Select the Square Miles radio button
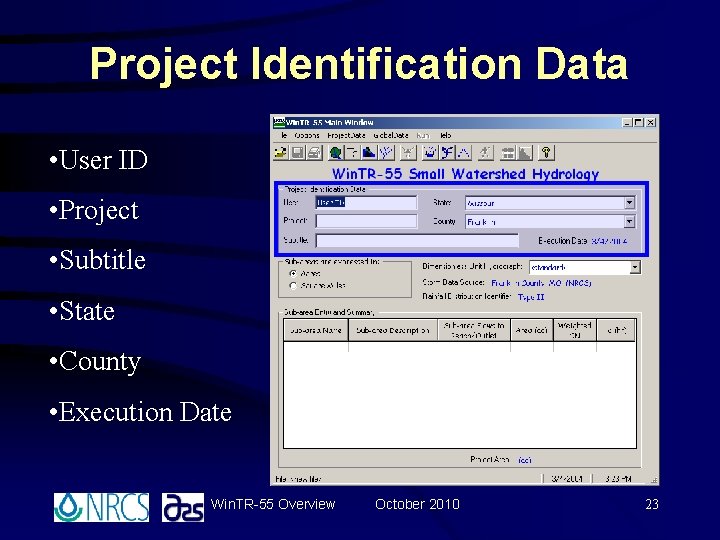This screenshot has width=720, height=540. pos(293,286)
